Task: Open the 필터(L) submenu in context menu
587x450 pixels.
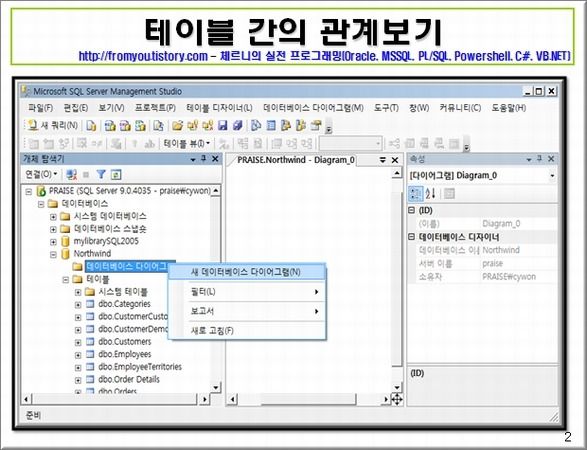Action: pos(246,292)
